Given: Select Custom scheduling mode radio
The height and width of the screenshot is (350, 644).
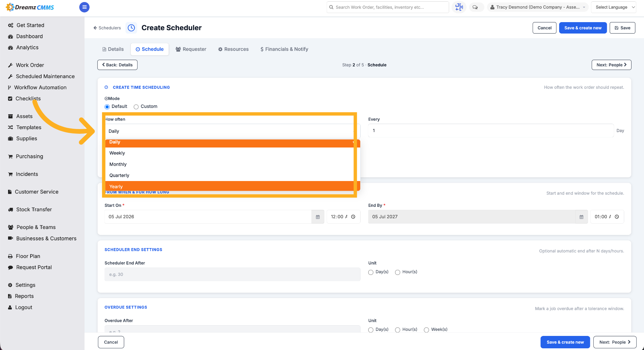Looking at the screenshot, I should coord(136,107).
